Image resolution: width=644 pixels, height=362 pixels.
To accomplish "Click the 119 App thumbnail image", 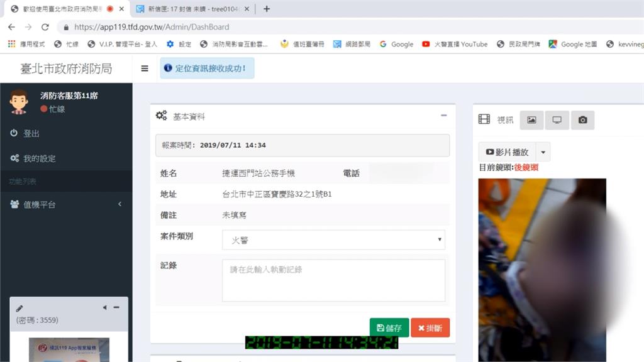I will (69, 349).
